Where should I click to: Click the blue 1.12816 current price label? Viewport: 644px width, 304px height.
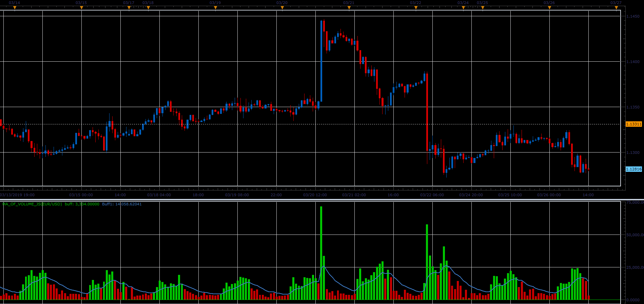[634, 169]
